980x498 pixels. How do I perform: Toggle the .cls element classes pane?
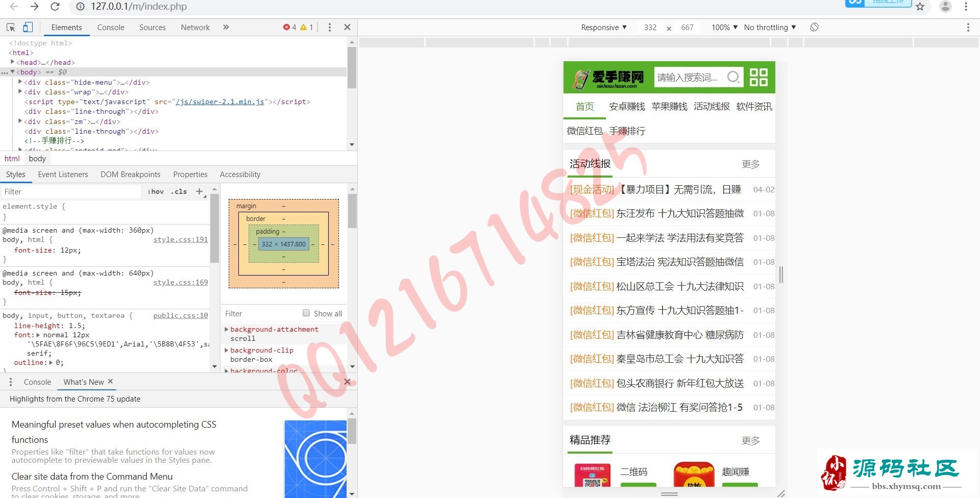[x=179, y=192]
